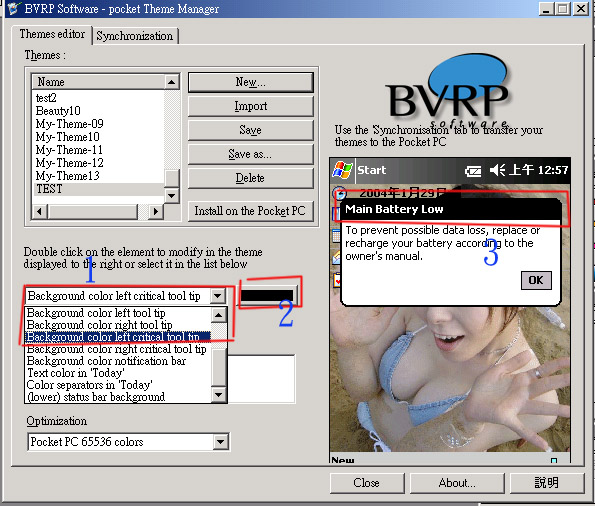
Task: Click OK in the Main Battery Low popup
Action: 536,280
